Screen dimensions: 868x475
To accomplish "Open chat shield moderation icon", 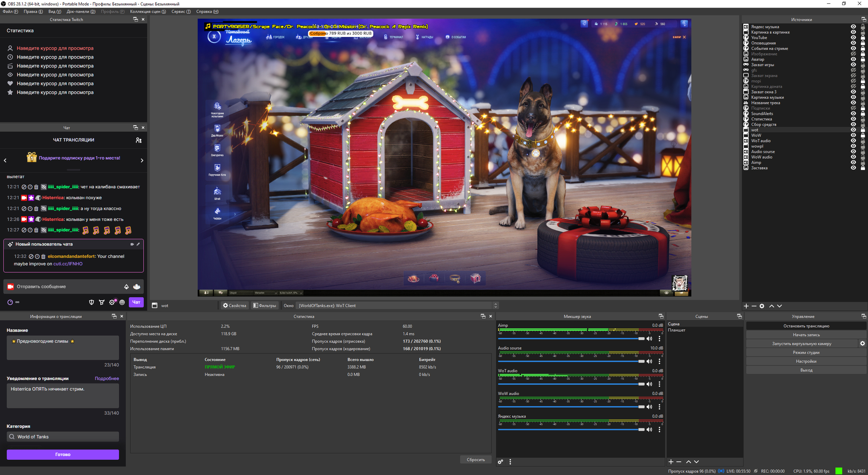I will (92, 302).
